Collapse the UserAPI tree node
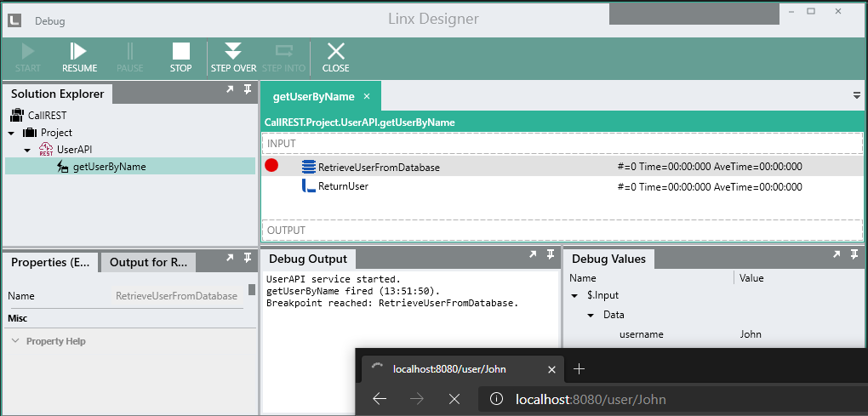This screenshot has width=868, height=416. [x=27, y=150]
